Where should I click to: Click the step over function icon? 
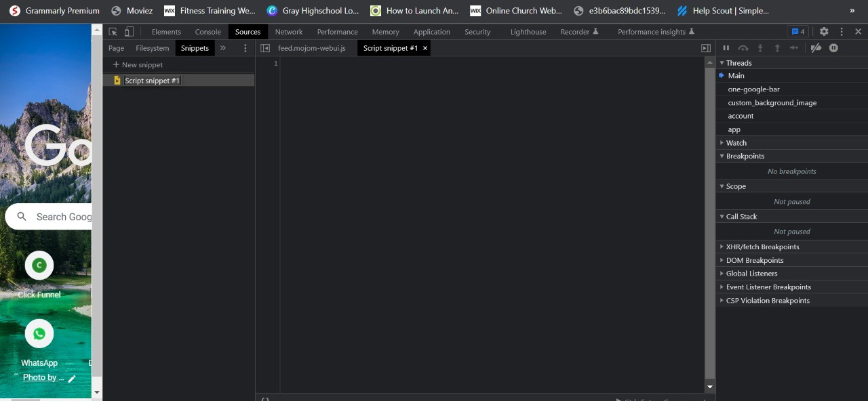pyautogui.click(x=743, y=48)
